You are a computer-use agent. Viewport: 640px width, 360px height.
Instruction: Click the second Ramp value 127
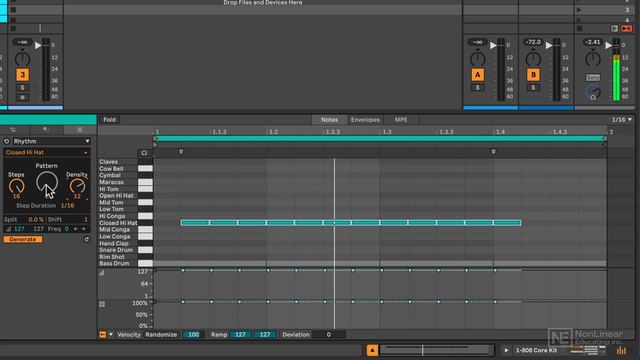[x=265, y=335]
